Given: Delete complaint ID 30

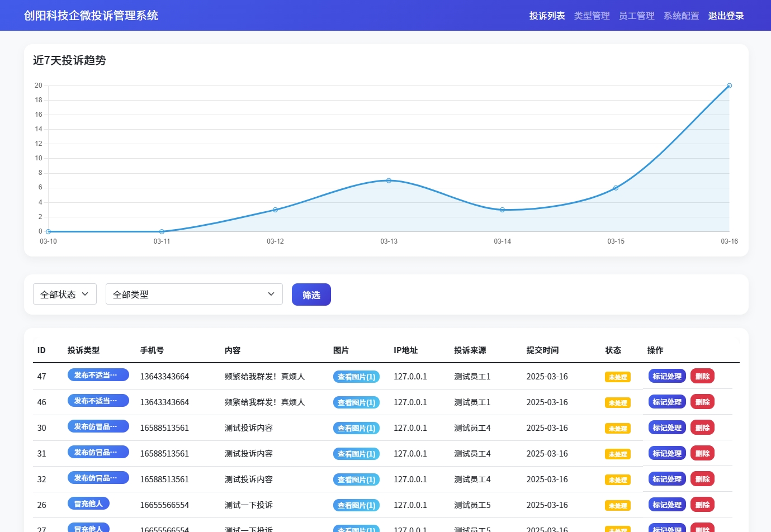Looking at the screenshot, I should (x=702, y=427).
